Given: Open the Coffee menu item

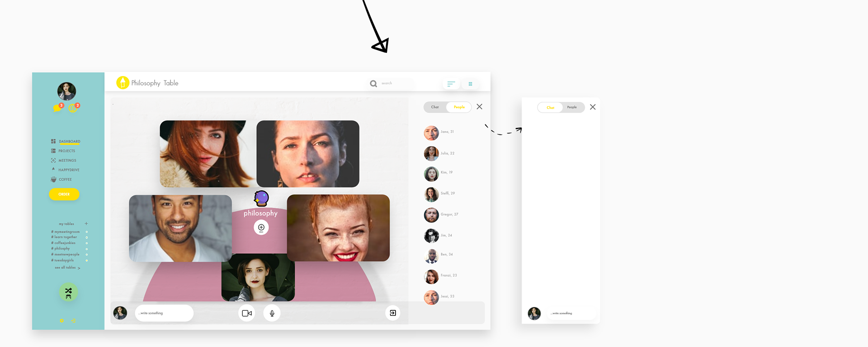Looking at the screenshot, I should pyautogui.click(x=65, y=180).
